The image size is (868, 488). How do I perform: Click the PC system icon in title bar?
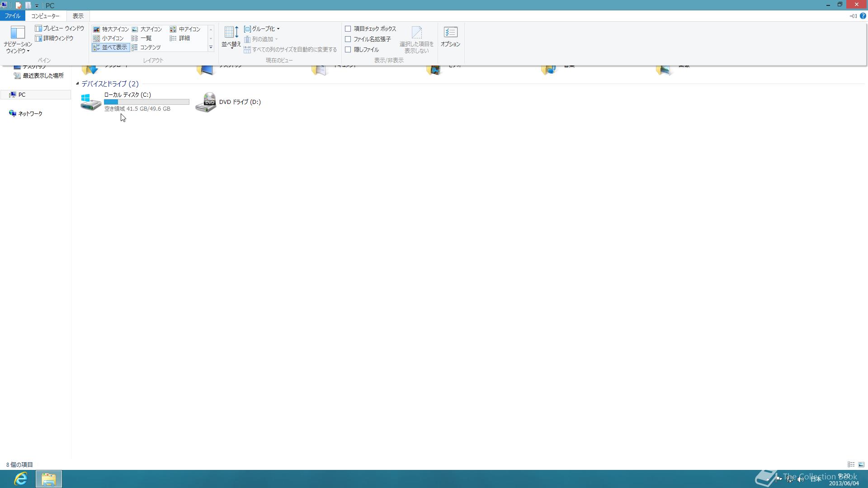point(4,5)
